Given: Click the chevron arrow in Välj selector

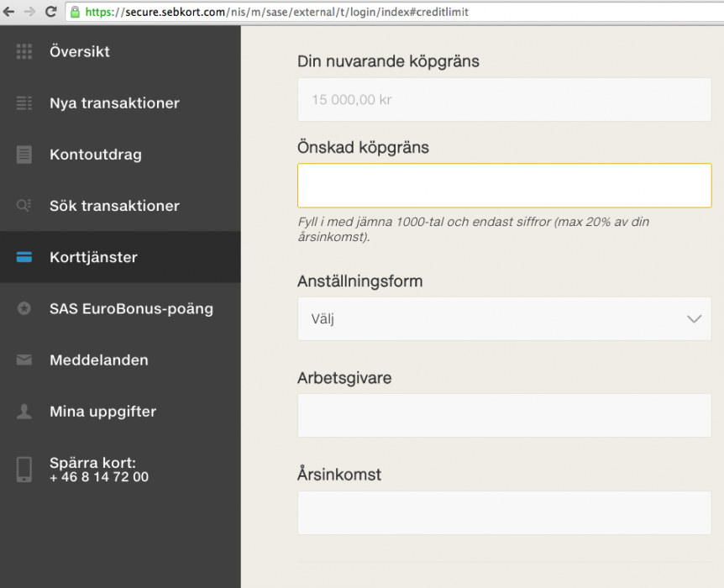Looking at the screenshot, I should [x=694, y=319].
